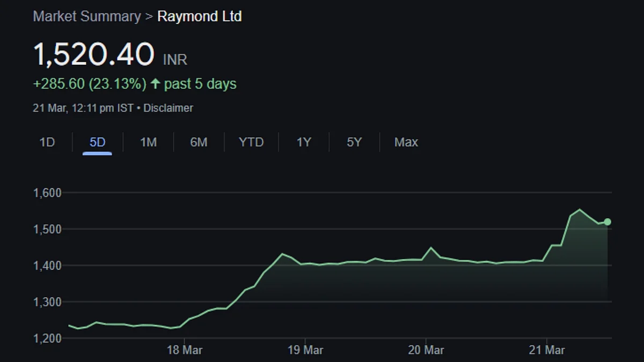Screen dimensions: 644x362
Task: Open the Disclaimer link
Action: (168, 108)
